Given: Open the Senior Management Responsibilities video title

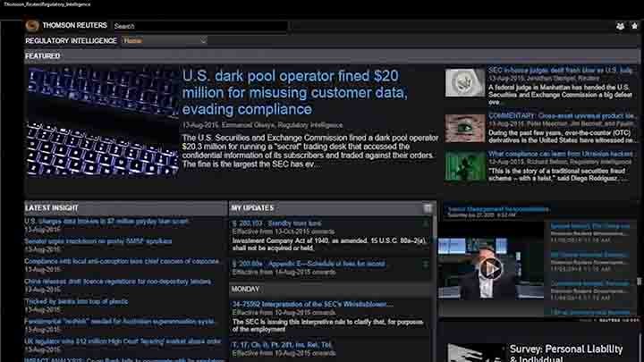Looking at the screenshot, I should coord(498,209).
